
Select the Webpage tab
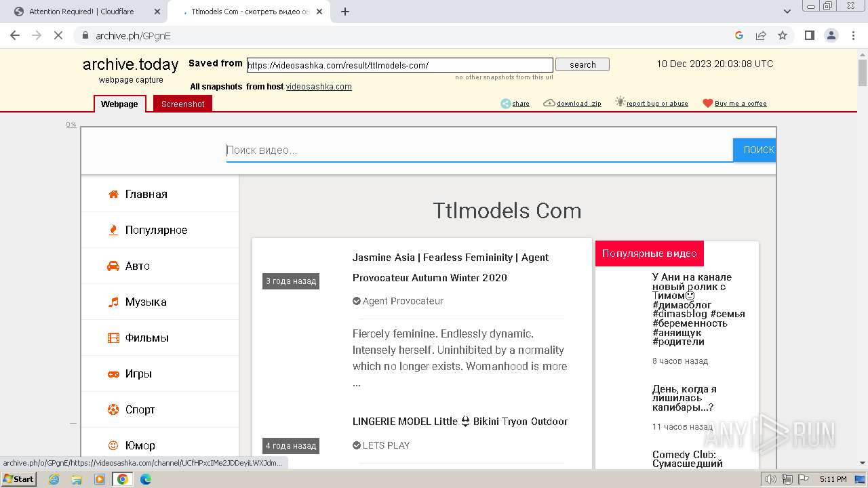(x=119, y=104)
